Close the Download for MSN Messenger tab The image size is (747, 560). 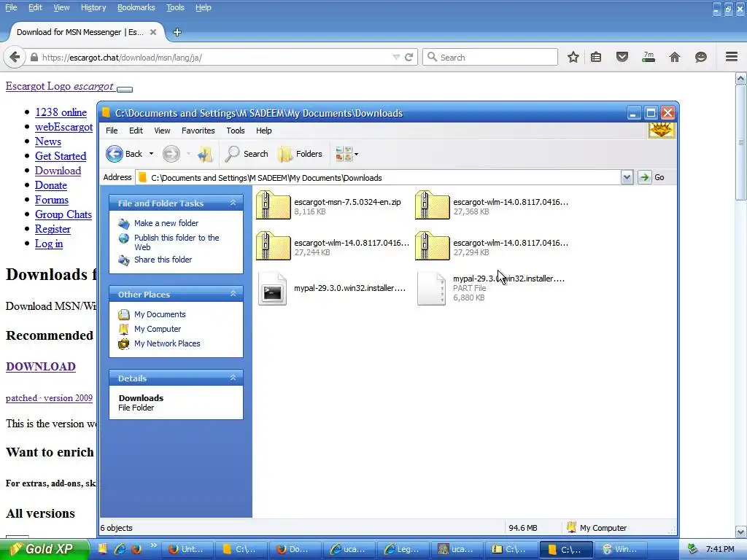coord(153,32)
